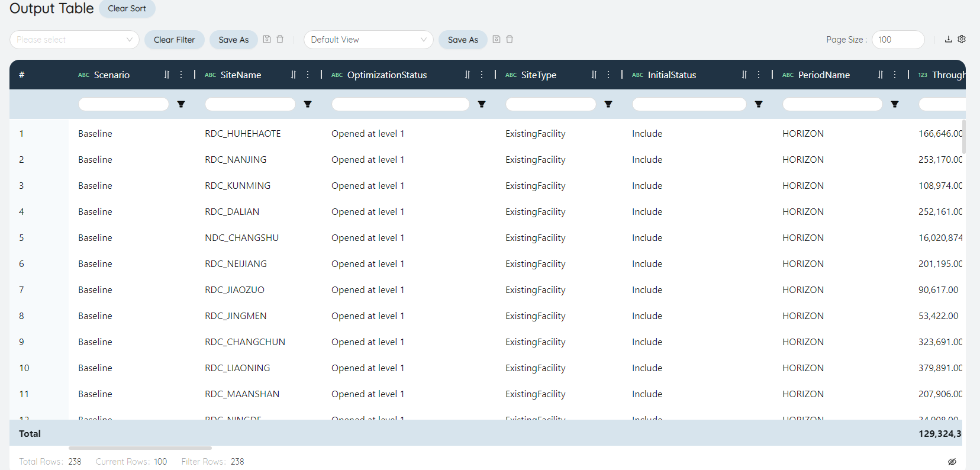Click trash icon beside filter Save As
This screenshot has height=470, width=980.
280,39
